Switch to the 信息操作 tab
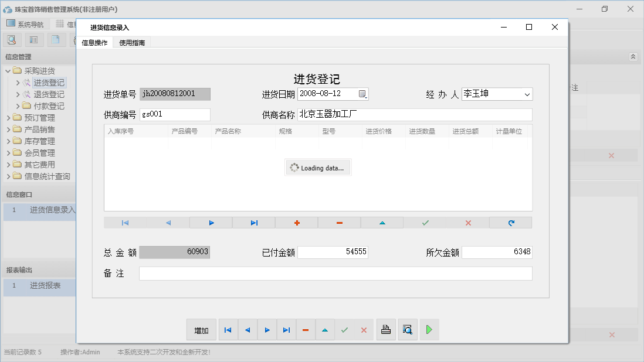This screenshot has width=644, height=362. point(96,42)
